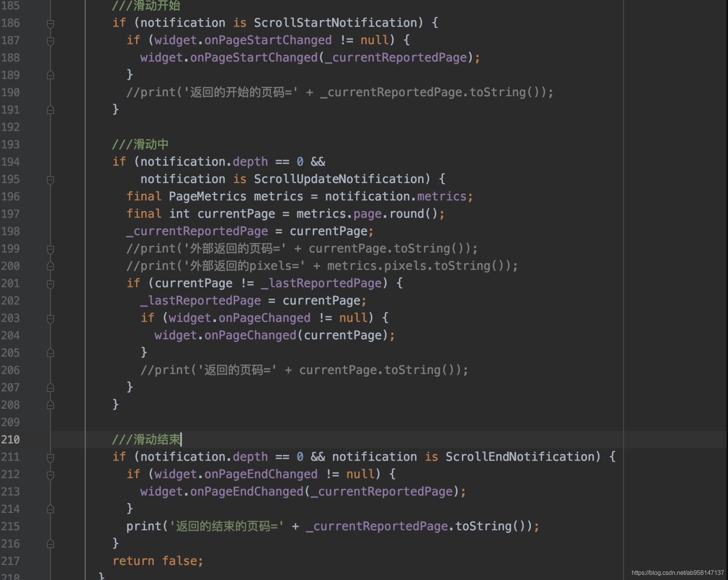
Task: Collapse the ScrollEndNotification block on line 211
Action: click(50, 458)
